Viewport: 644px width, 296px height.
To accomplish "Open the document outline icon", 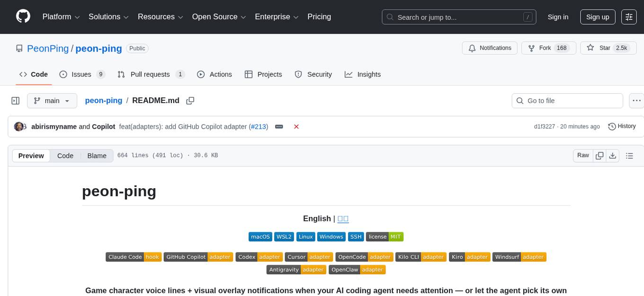I will click(x=629, y=156).
